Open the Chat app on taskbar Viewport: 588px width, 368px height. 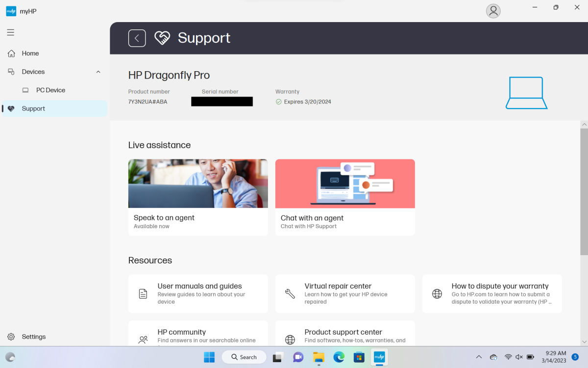(x=298, y=357)
